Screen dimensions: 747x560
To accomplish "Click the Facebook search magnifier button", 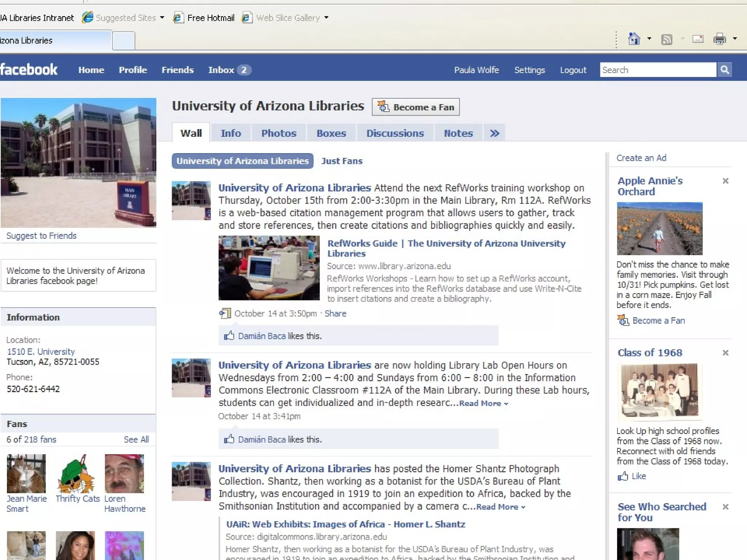I will click(x=725, y=70).
